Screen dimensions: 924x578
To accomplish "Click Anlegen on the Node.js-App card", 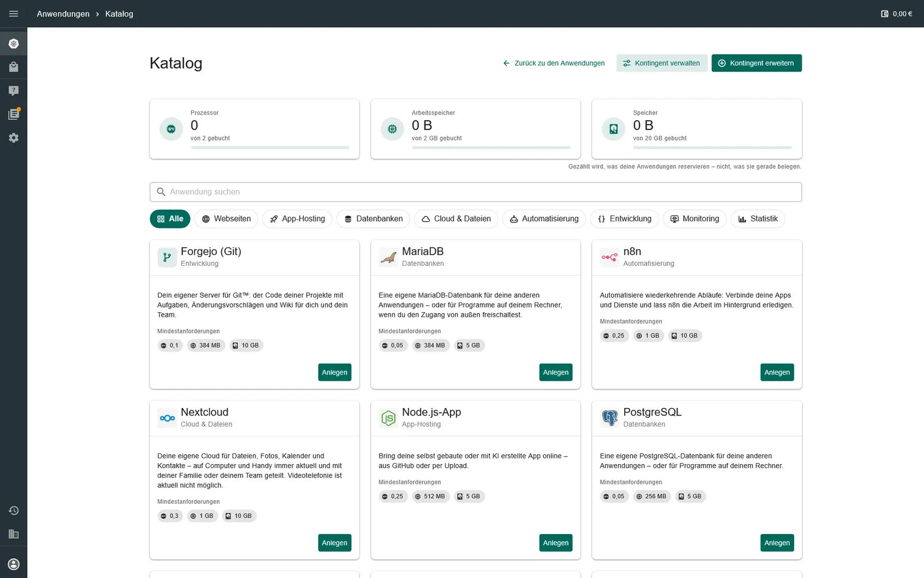I will click(556, 543).
